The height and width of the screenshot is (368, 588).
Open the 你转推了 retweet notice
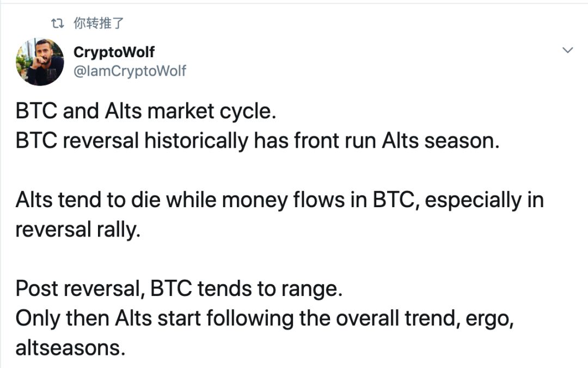[98, 23]
